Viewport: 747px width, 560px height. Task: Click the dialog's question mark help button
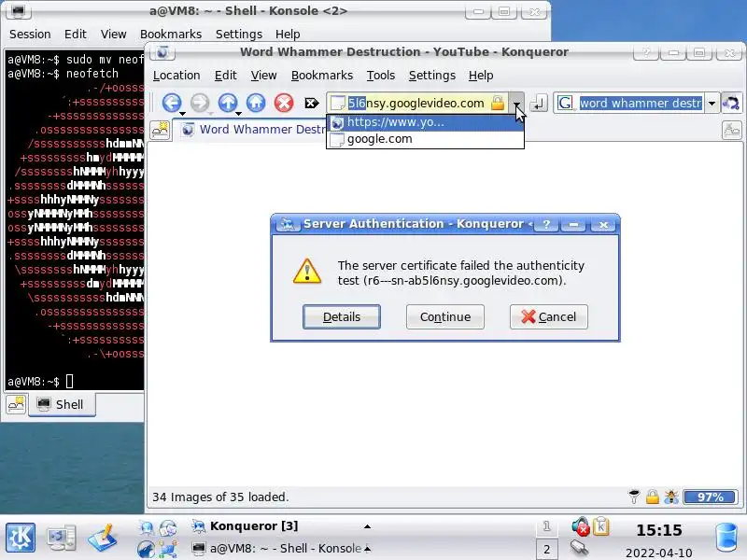546,224
